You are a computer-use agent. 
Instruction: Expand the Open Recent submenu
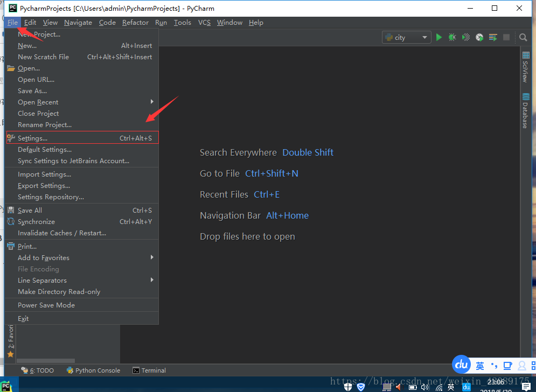click(82, 102)
